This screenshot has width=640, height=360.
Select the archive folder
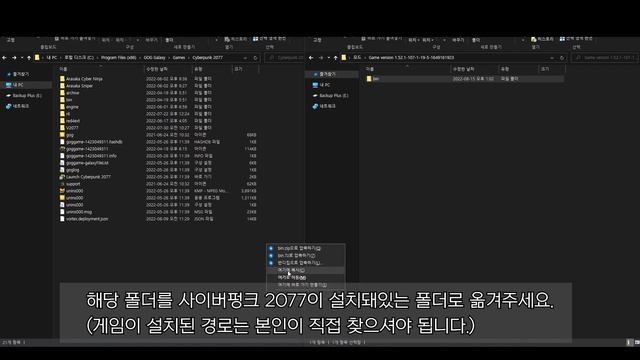click(72, 93)
